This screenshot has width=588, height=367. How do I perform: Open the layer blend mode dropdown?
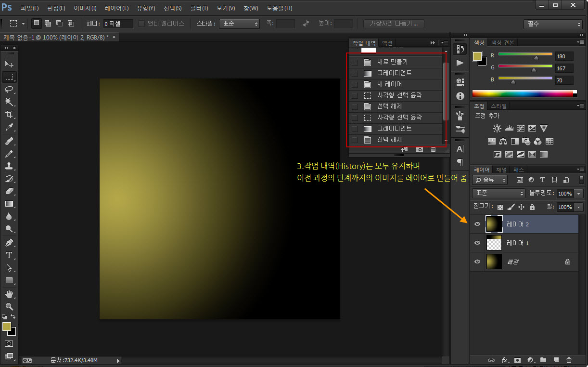click(x=499, y=193)
